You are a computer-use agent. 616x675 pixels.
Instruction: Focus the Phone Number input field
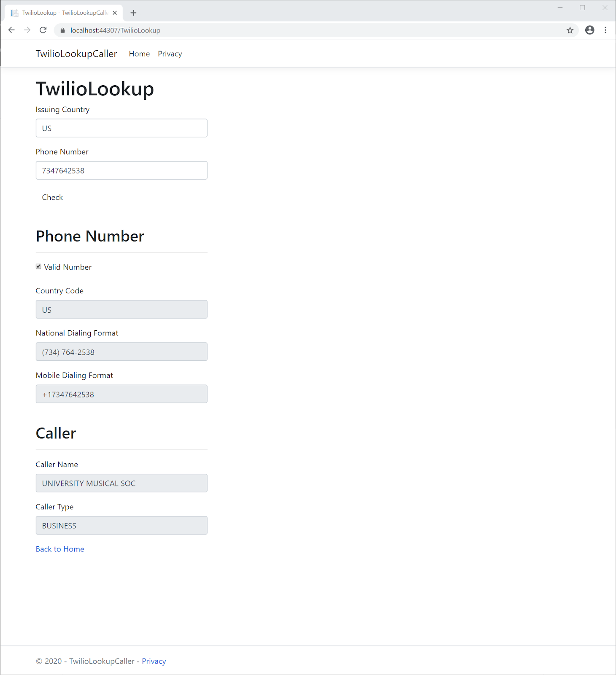[122, 170]
